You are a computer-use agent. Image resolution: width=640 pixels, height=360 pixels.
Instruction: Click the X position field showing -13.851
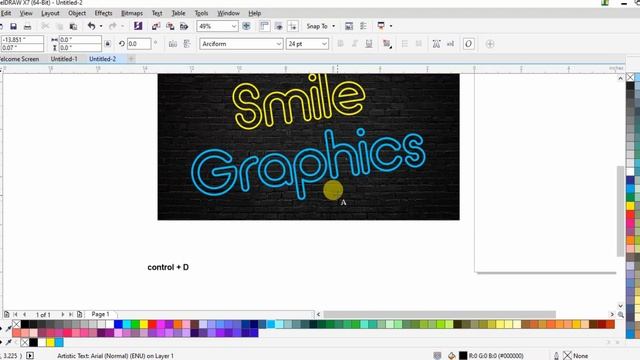[22, 40]
